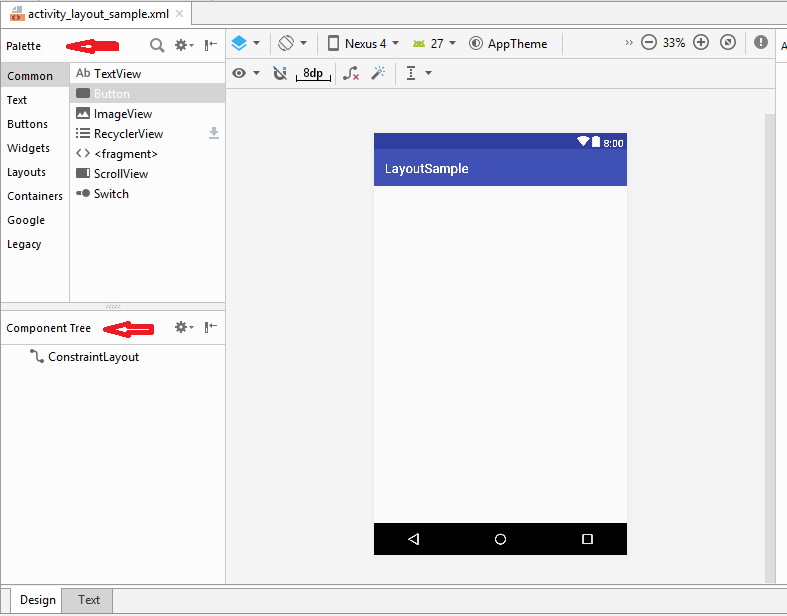Open the design surface layers dropdown
Image resolution: width=787 pixels, height=616 pixels.
point(245,43)
